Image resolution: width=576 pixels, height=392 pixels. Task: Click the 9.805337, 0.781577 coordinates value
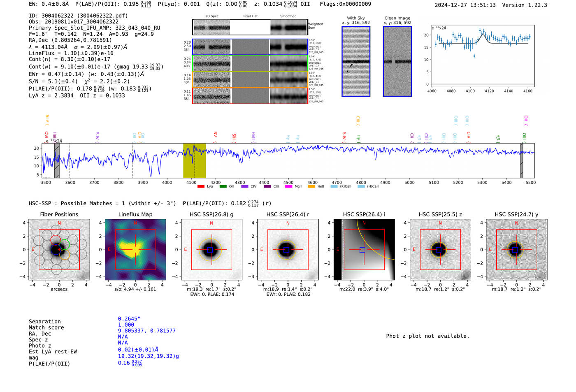pyautogui.click(x=147, y=331)
